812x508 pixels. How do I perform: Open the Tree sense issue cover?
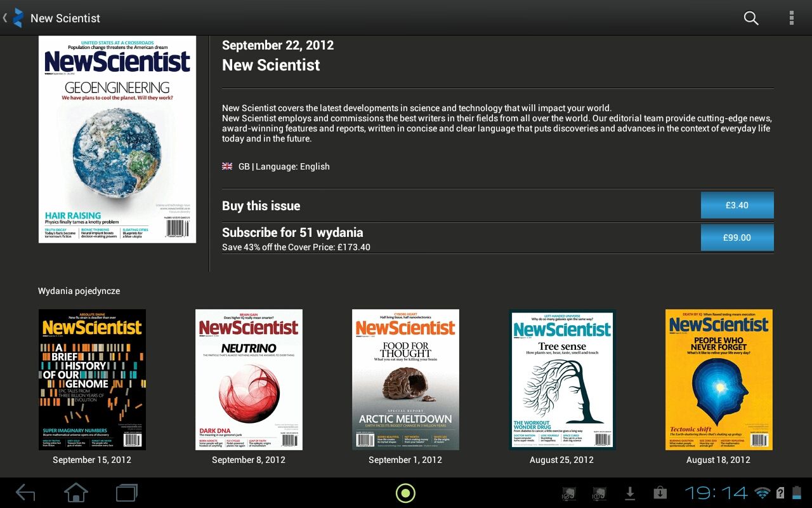[x=562, y=380]
